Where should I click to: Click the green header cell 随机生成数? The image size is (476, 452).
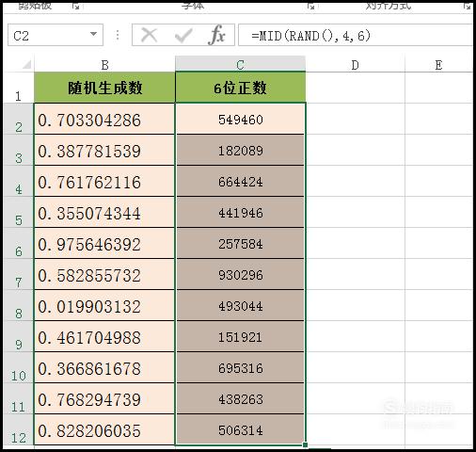104,88
